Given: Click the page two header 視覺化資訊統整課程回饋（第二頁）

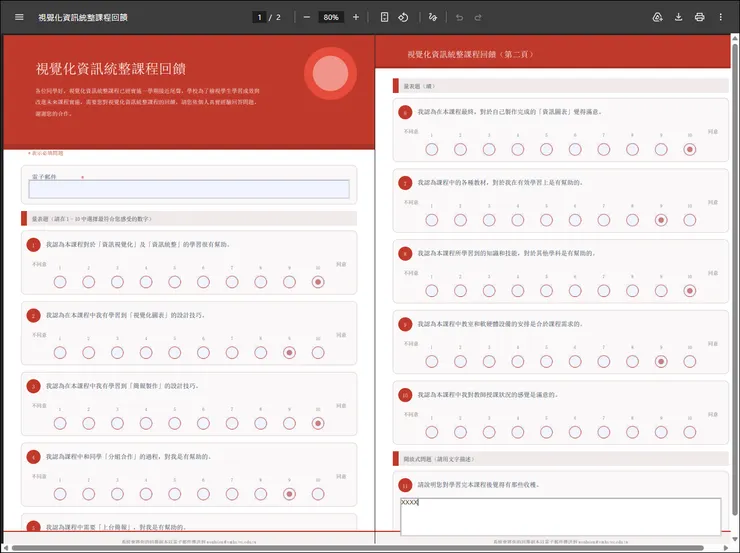Looking at the screenshot, I should (471, 54).
